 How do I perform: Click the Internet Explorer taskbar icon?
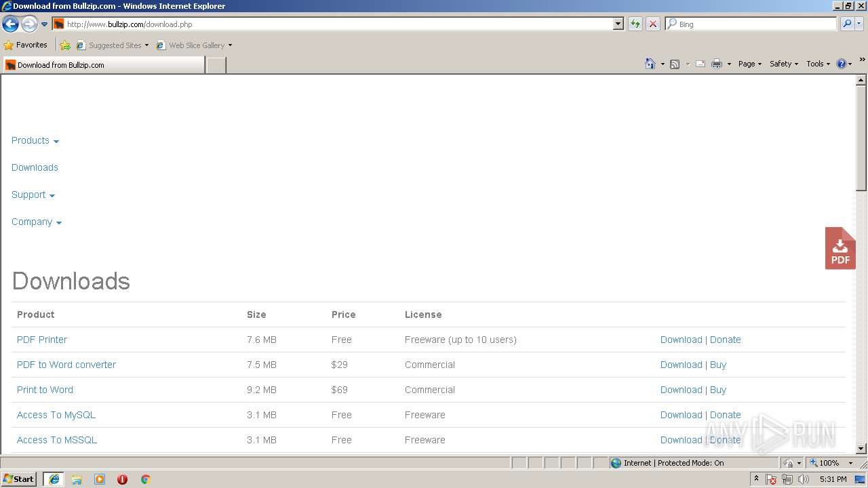[x=54, y=479]
